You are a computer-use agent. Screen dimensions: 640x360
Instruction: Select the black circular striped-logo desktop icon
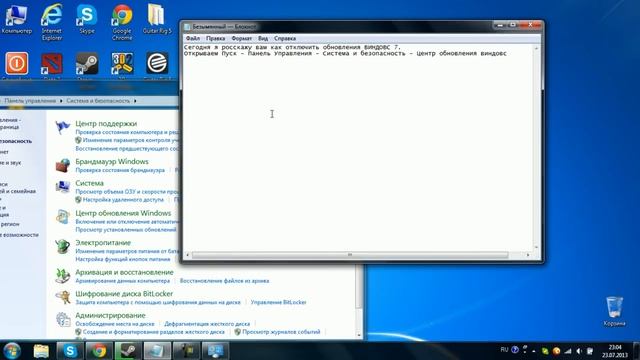[x=157, y=64]
